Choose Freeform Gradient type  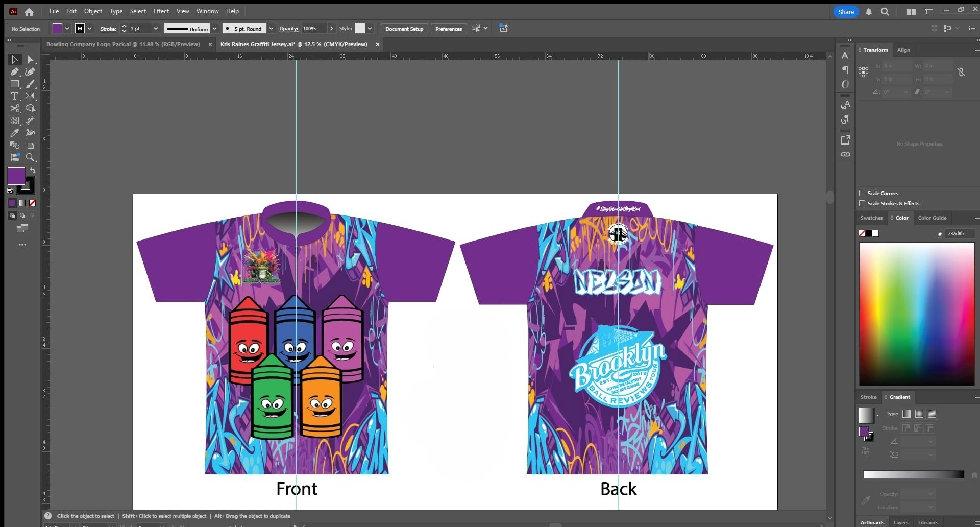932,414
